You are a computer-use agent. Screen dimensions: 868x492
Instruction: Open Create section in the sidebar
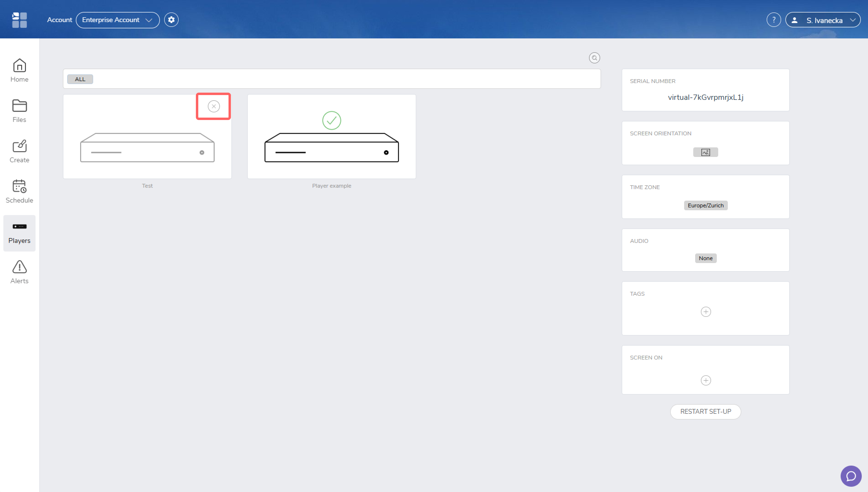[19, 151]
